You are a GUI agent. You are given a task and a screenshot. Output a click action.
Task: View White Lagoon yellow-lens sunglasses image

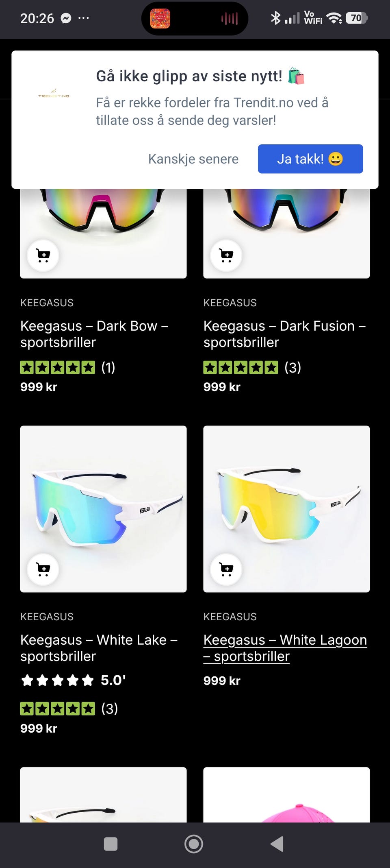[x=286, y=509]
